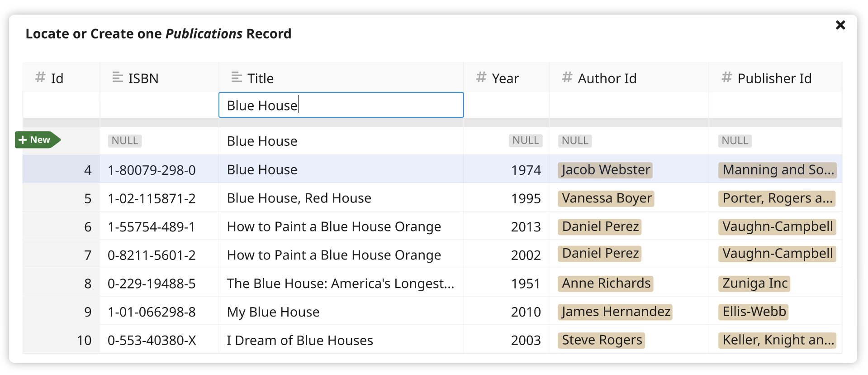Click the number-type icon beside Id header
Viewport: 868px width, 375px height.
(40, 77)
